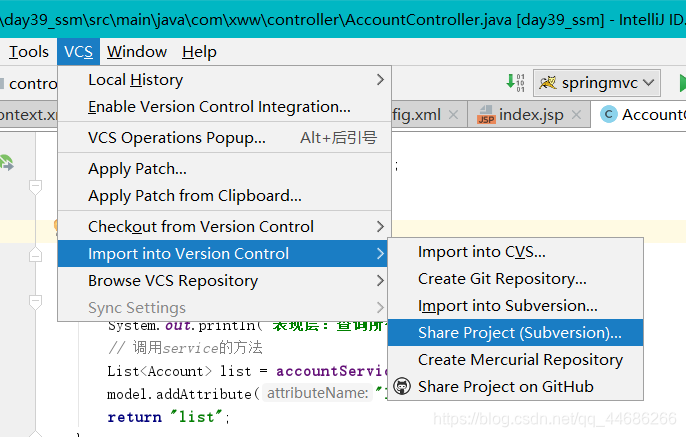Open the springmvc run configuration dropdown

coord(597,83)
